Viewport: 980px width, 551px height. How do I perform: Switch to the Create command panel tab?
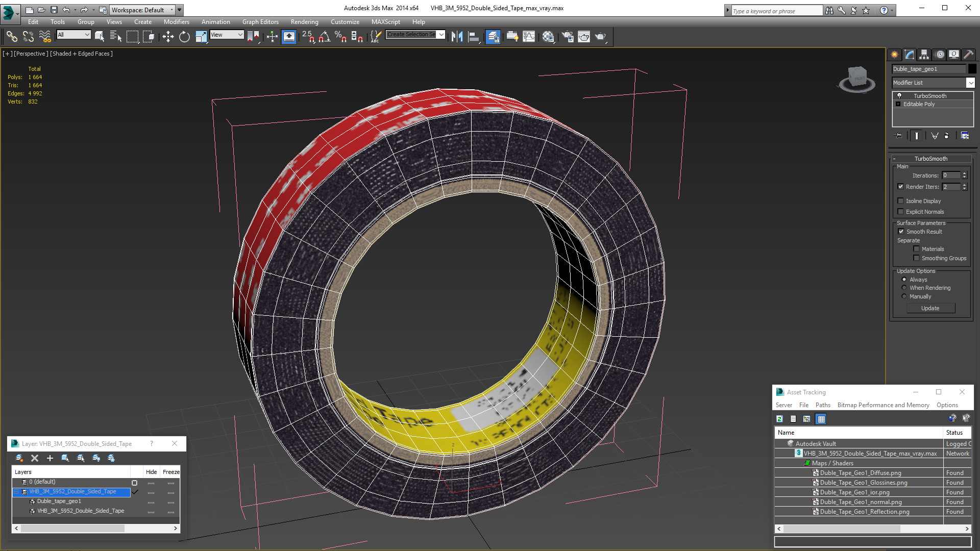coord(895,55)
